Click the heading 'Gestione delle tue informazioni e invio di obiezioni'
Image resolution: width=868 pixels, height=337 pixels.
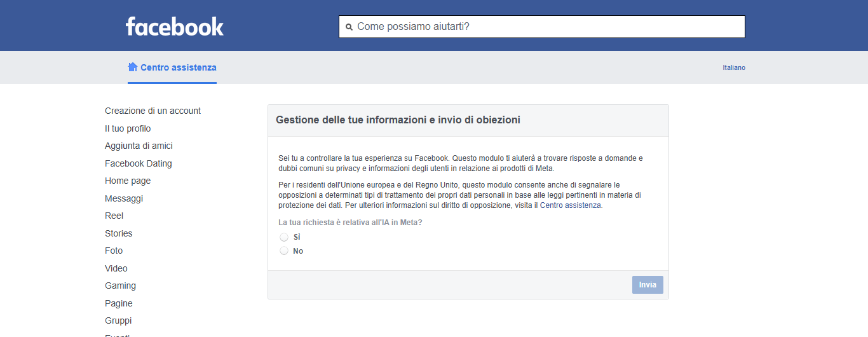click(398, 120)
